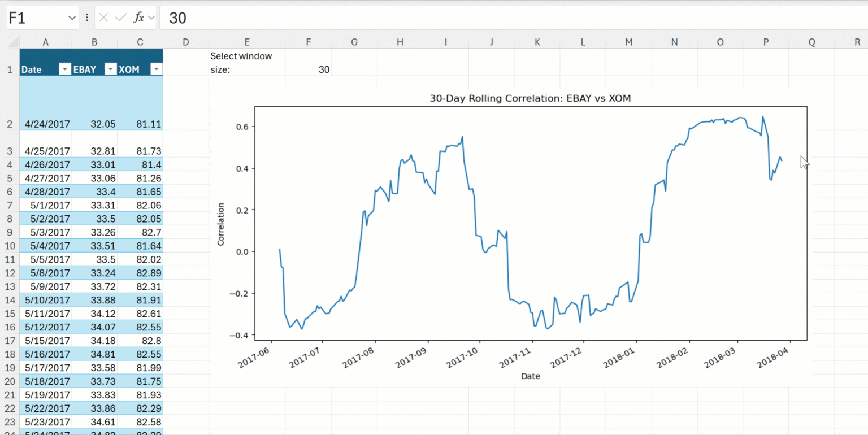
Task: Click the chart title '30-Day Rolling Correlation: EBAY vs XOM'
Action: [530, 98]
